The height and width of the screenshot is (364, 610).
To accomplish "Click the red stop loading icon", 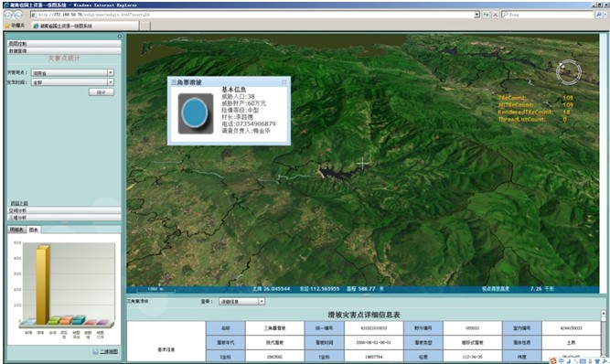I will coord(496,15).
